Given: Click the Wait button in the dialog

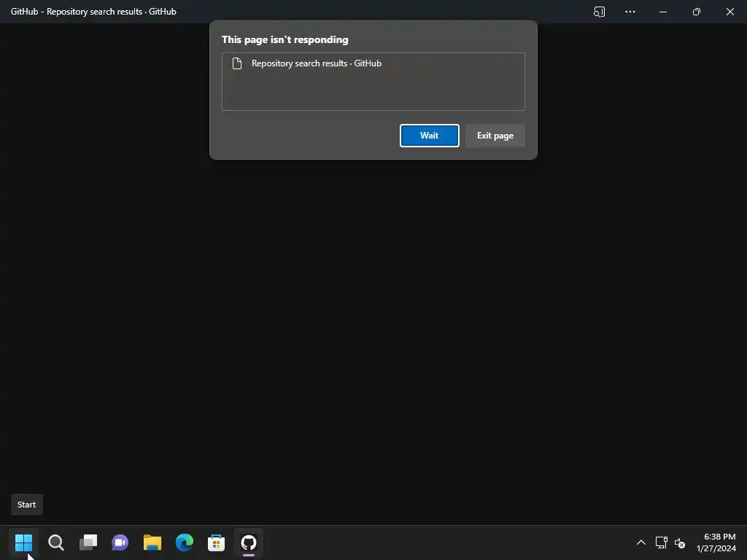Looking at the screenshot, I should 429,136.
